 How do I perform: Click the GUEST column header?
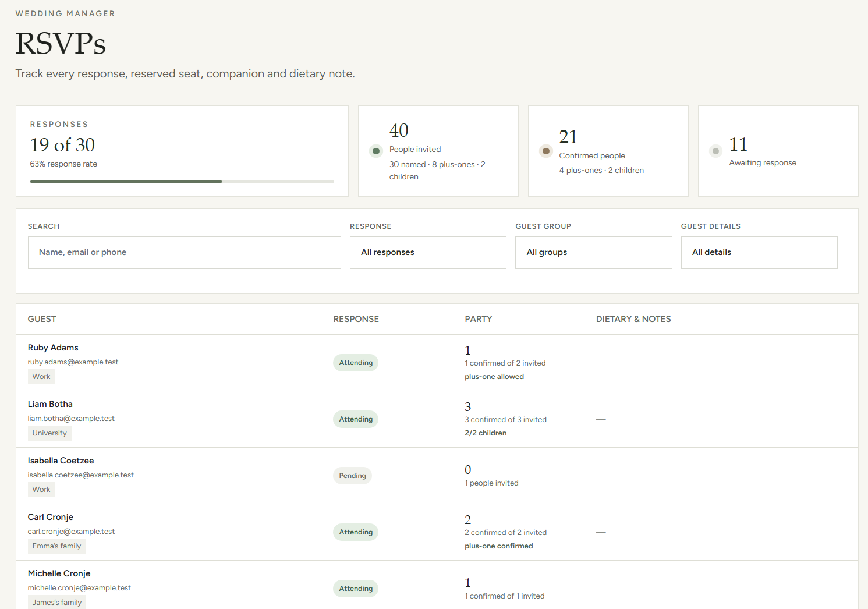42,319
